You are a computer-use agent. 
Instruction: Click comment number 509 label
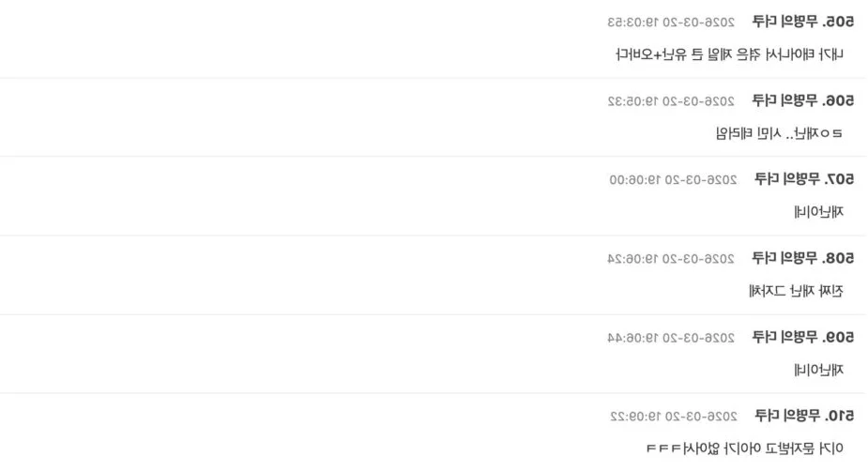pos(838,338)
